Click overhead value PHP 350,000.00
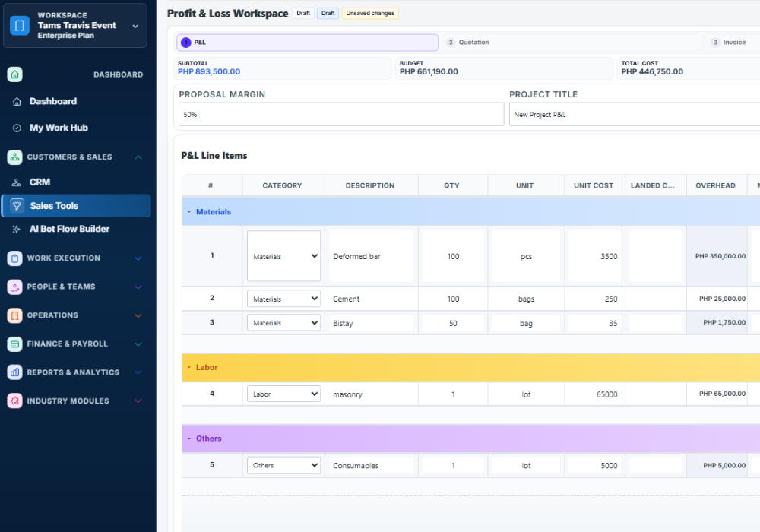760x532 pixels. 720,256
